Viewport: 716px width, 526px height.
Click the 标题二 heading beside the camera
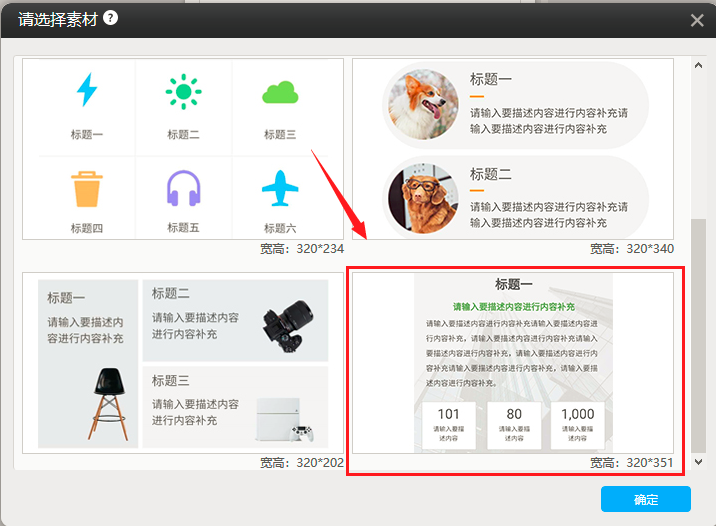pos(171,294)
